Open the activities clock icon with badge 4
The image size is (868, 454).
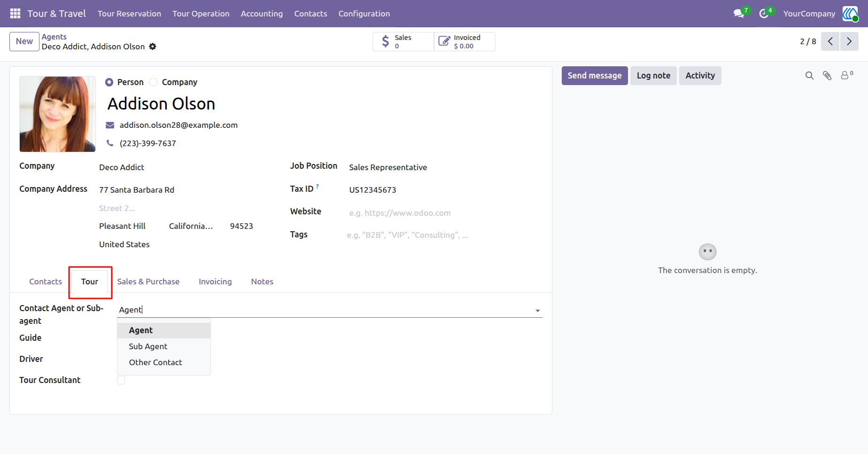pyautogui.click(x=764, y=14)
